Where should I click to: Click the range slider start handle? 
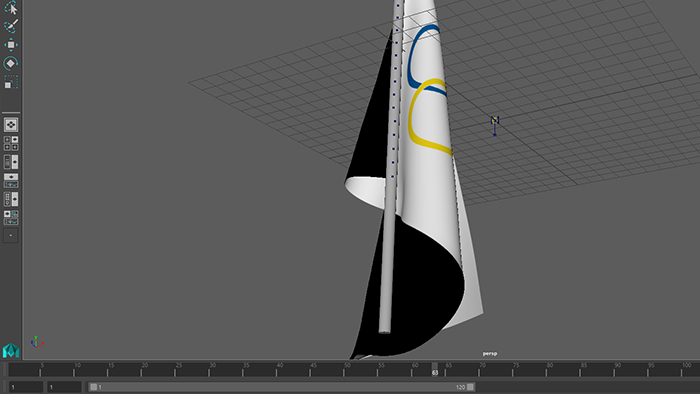click(x=93, y=387)
